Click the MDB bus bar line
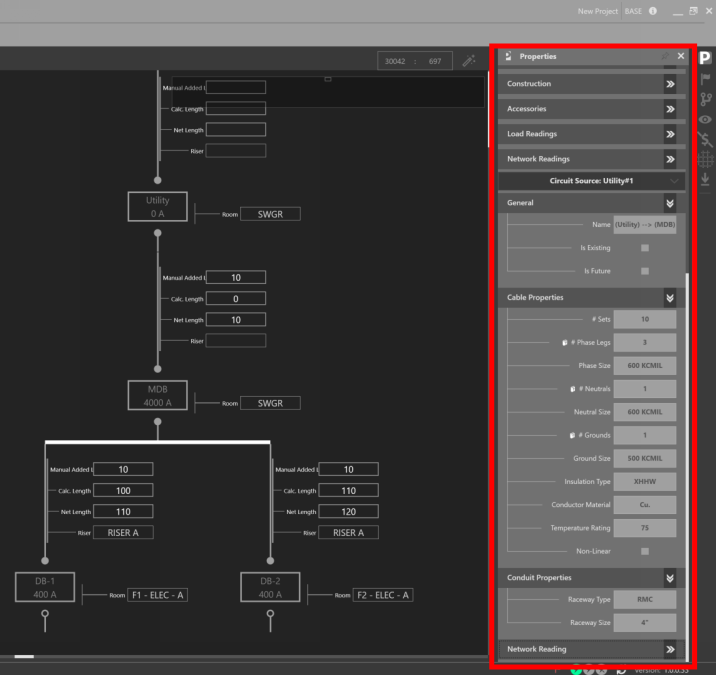The width and height of the screenshot is (716, 675). coord(158,442)
